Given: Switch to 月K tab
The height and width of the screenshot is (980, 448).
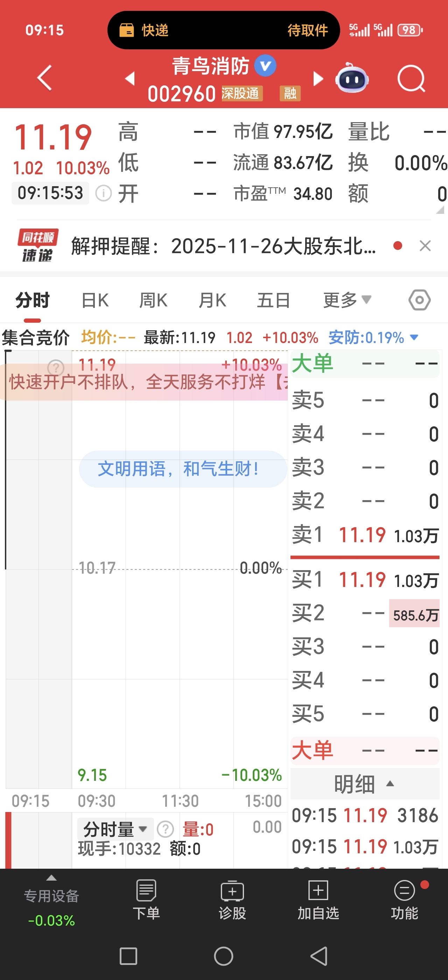Looking at the screenshot, I should click(x=212, y=300).
